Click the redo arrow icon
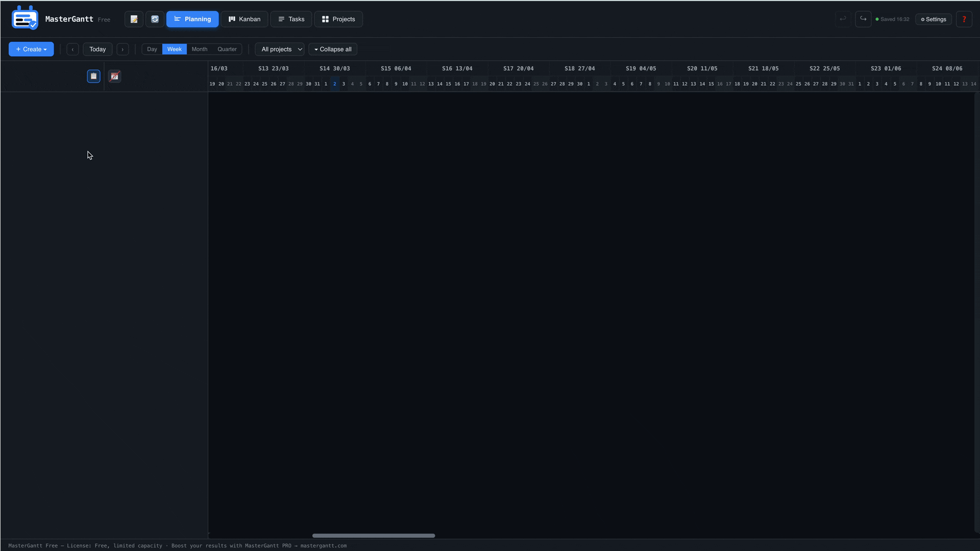The image size is (980, 551). tap(863, 19)
